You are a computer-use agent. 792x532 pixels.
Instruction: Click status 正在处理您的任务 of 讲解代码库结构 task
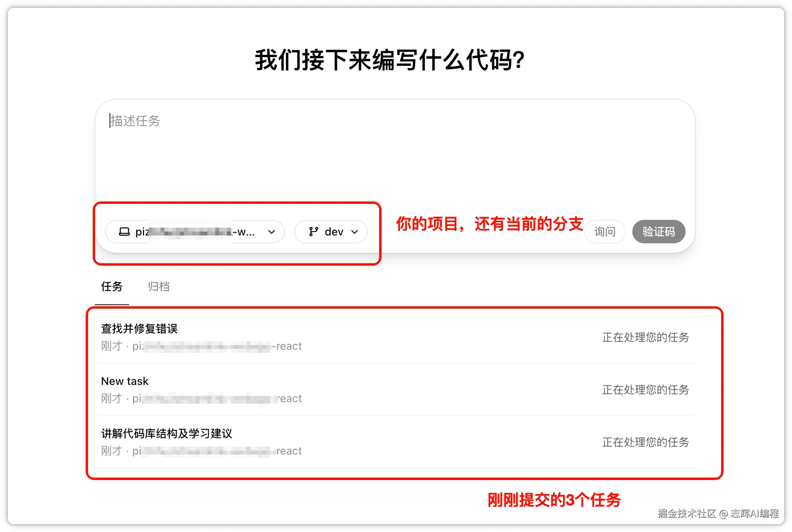646,442
